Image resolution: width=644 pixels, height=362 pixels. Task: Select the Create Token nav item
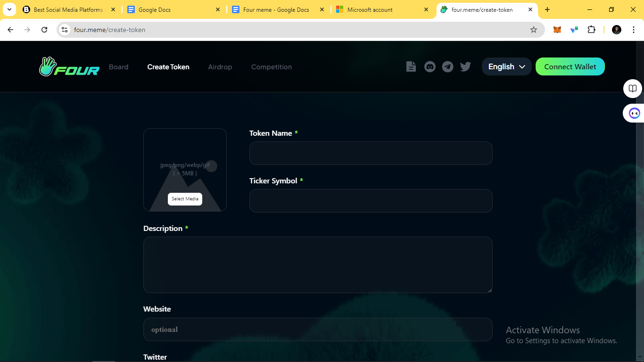[x=168, y=67]
